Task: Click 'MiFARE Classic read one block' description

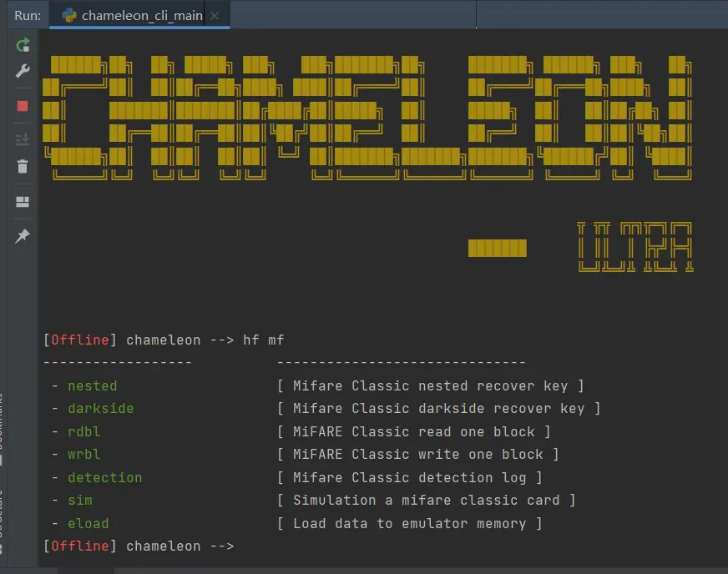Action: [x=414, y=431]
